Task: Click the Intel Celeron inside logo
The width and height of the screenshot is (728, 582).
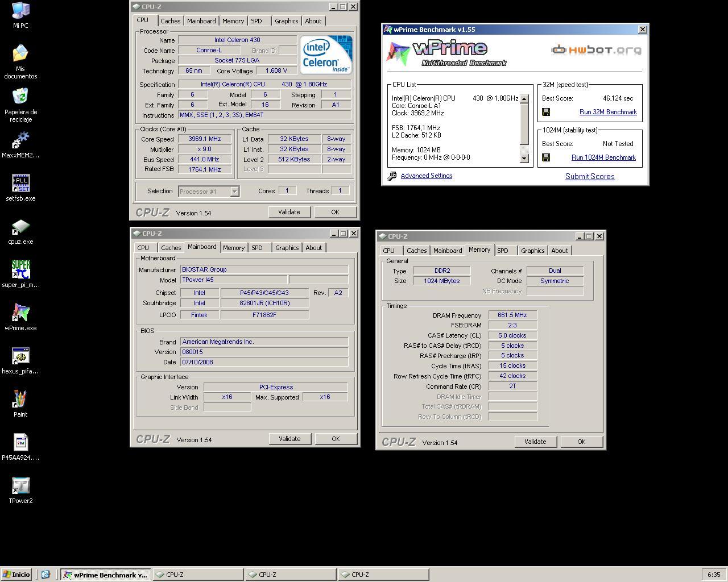Action: coord(326,55)
